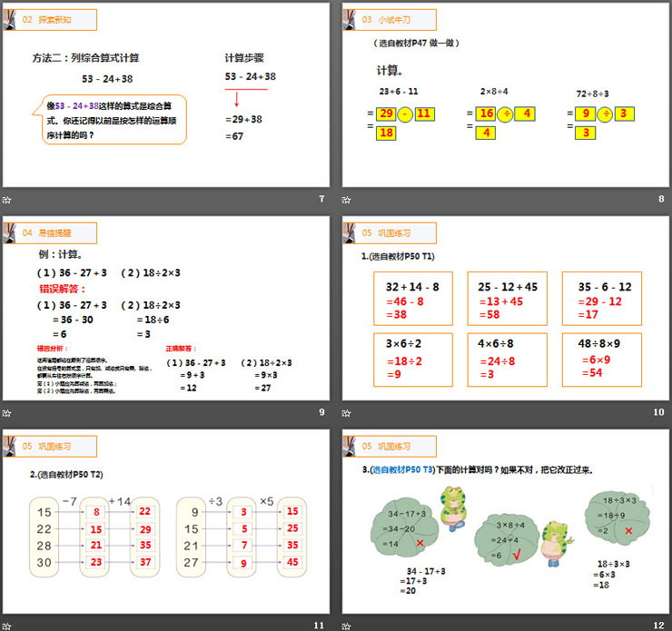Click the '02 探索新知' title tab on slide 7
The image size is (672, 631).
point(50,20)
